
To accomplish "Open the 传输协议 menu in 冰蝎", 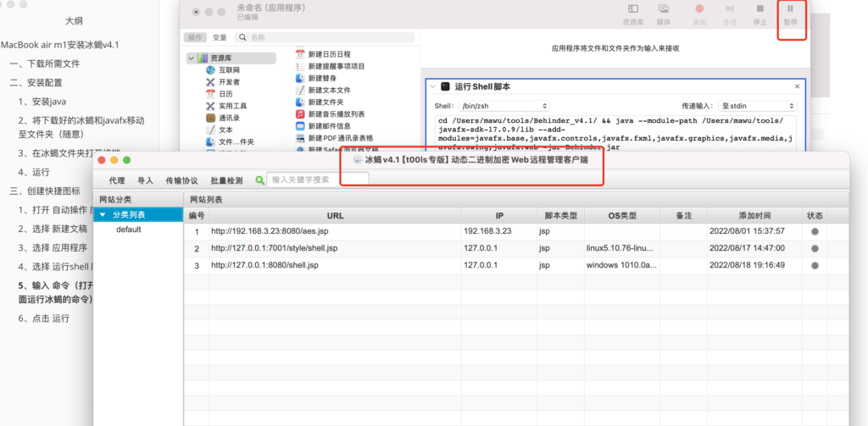I will (181, 180).
